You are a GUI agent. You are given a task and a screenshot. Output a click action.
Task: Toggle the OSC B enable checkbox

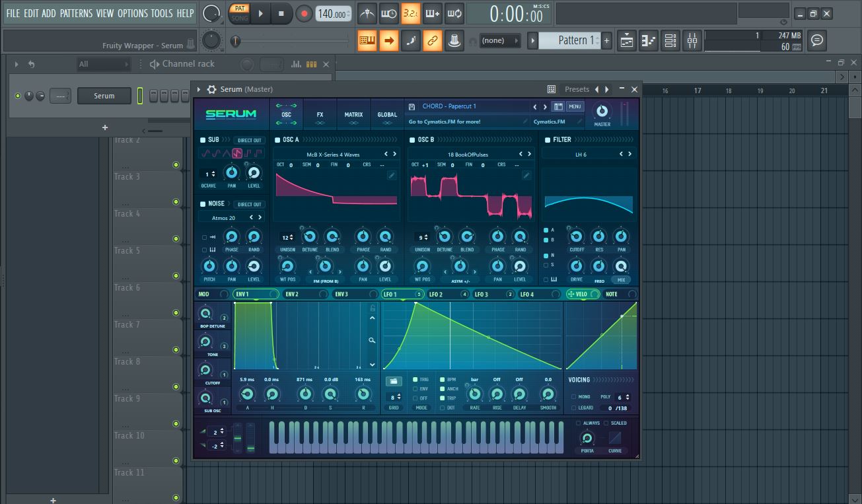(412, 140)
